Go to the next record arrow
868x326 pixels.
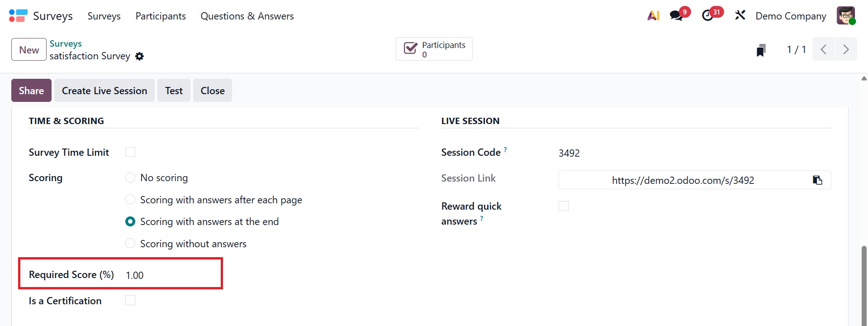click(846, 49)
